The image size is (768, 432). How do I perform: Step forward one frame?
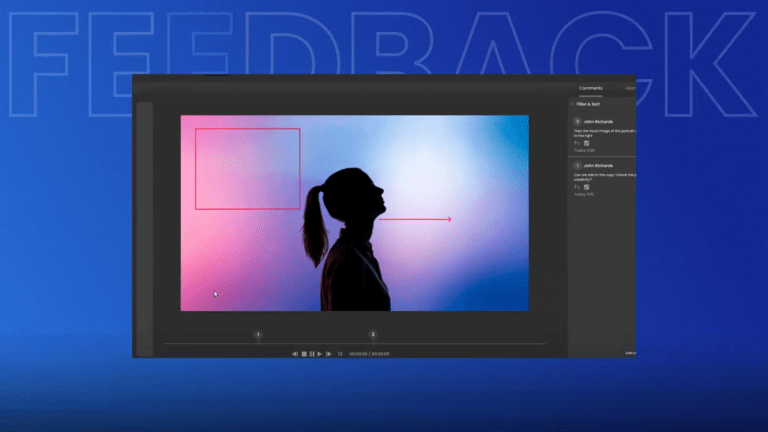click(x=328, y=353)
